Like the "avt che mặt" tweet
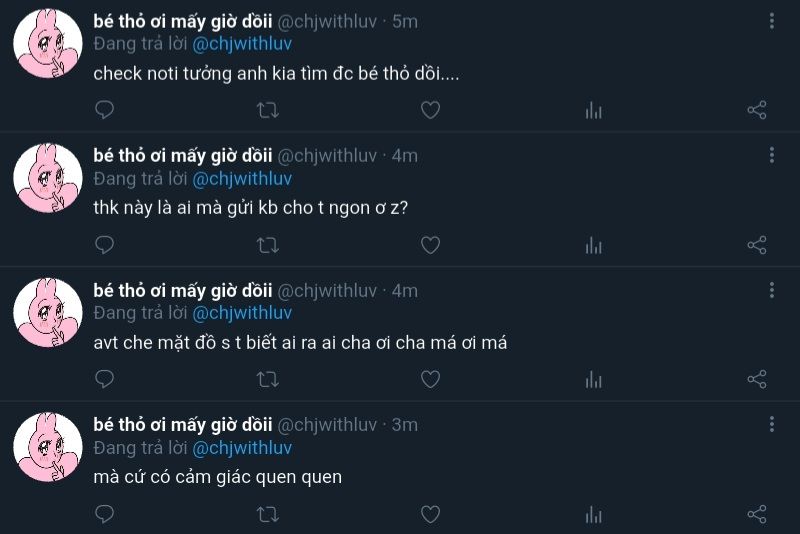 pos(430,379)
